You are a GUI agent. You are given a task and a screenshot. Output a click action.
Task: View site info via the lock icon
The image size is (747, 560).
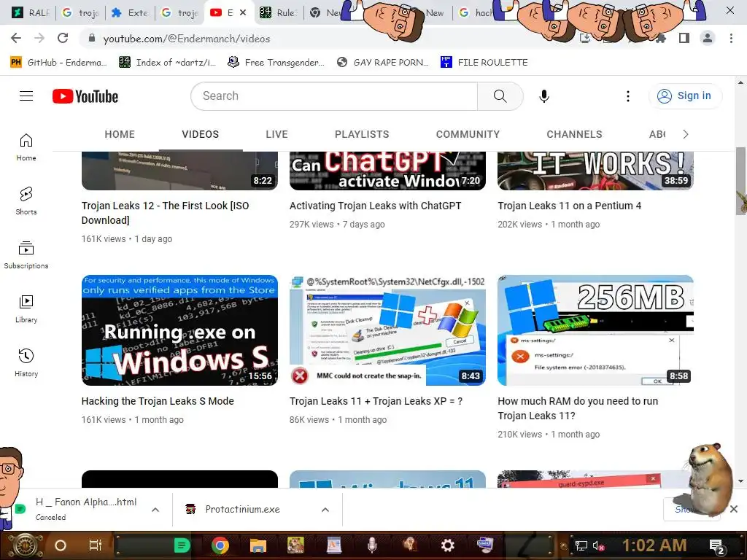92,38
